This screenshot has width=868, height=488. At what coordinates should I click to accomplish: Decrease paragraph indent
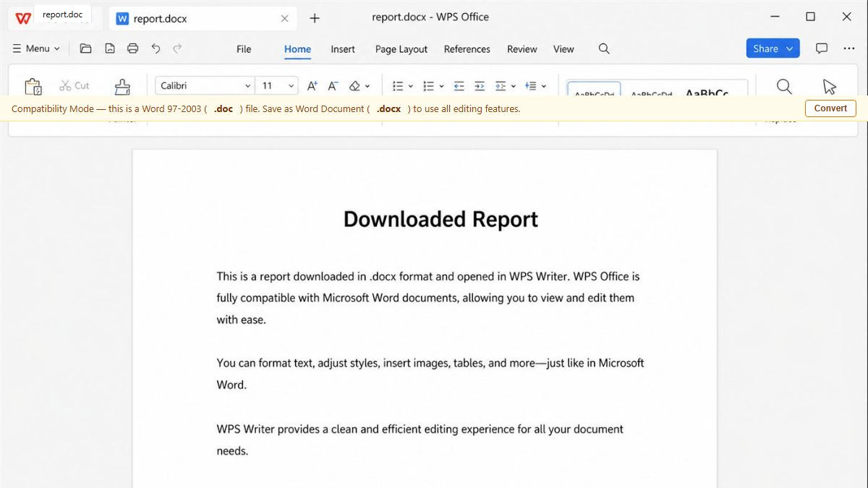[x=459, y=85]
